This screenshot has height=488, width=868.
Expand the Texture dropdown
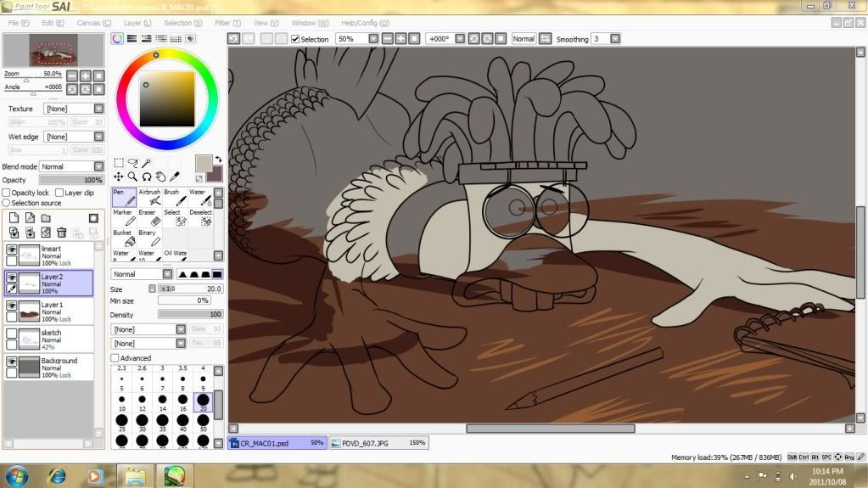coord(98,109)
